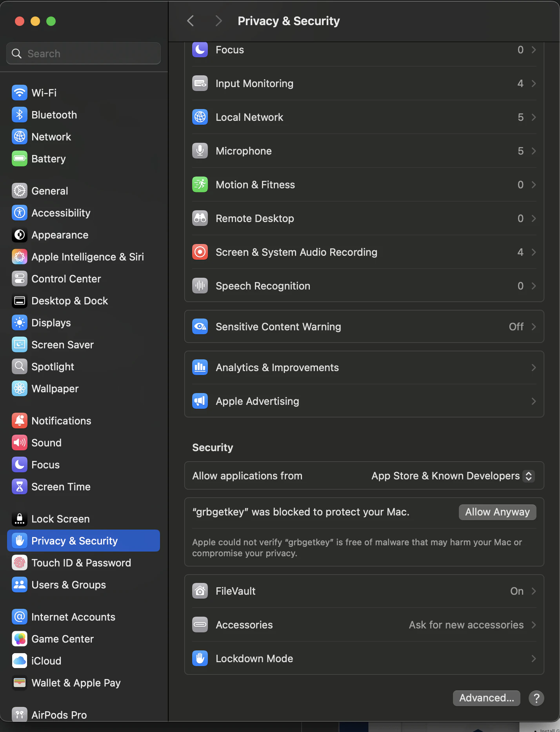
Task: Open Sensitive Content Warning chevron
Action: point(534,327)
